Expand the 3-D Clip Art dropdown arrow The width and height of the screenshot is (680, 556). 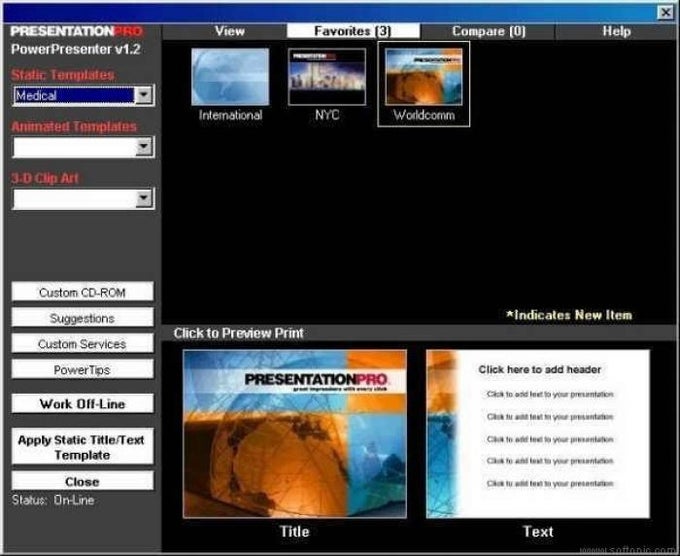click(144, 199)
